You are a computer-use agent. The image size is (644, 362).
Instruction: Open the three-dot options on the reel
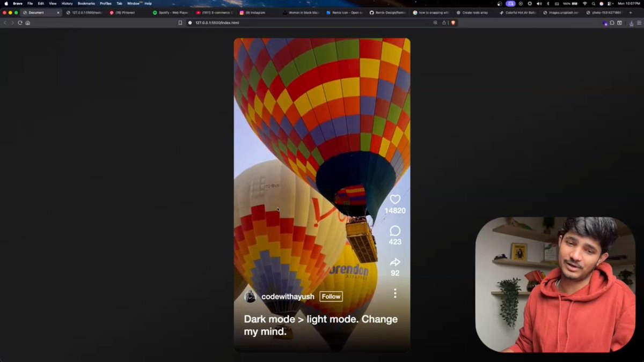[395, 293]
